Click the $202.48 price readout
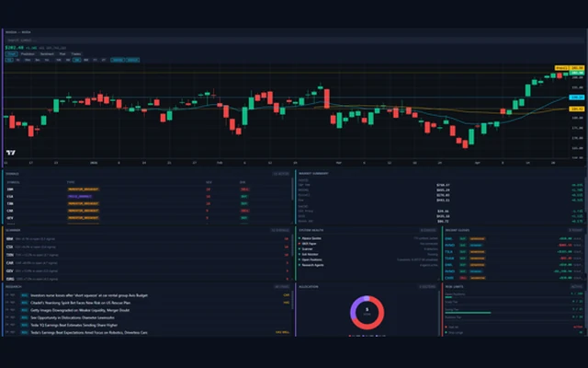Screen dimensions: 588x368 click(x=15, y=48)
